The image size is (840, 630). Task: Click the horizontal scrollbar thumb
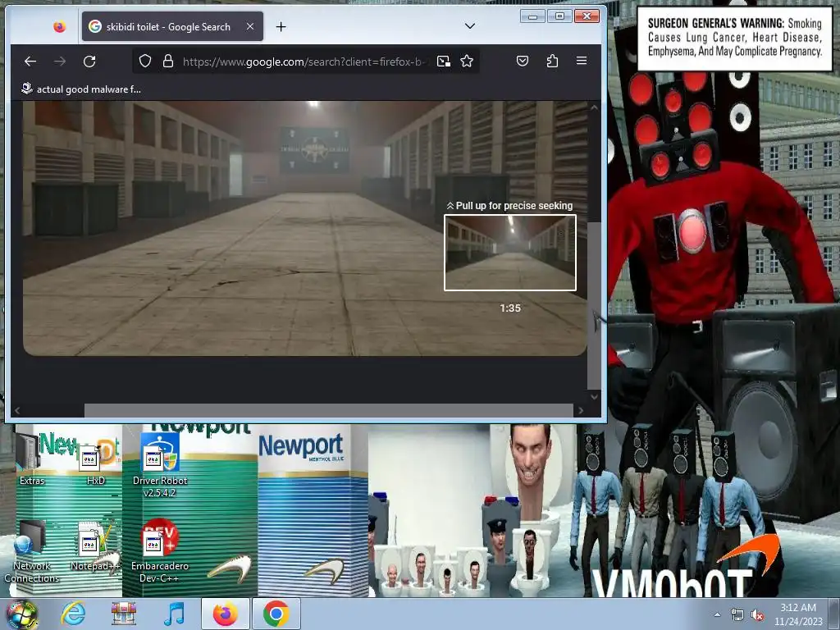click(329, 410)
